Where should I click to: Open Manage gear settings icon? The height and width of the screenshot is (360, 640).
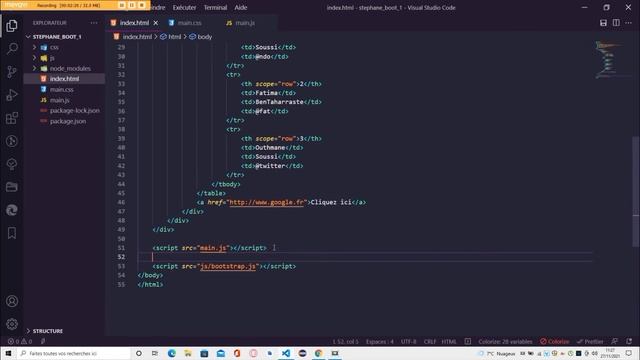tap(12, 324)
